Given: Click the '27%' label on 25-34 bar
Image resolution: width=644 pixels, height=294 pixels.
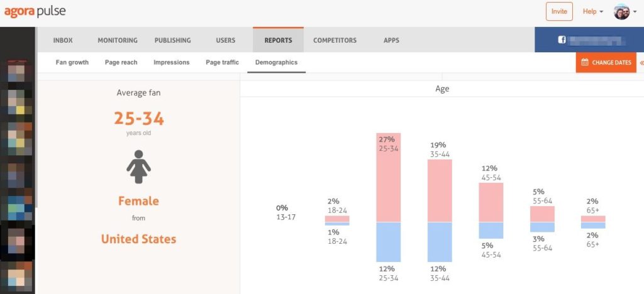Looking at the screenshot, I should (x=387, y=139).
